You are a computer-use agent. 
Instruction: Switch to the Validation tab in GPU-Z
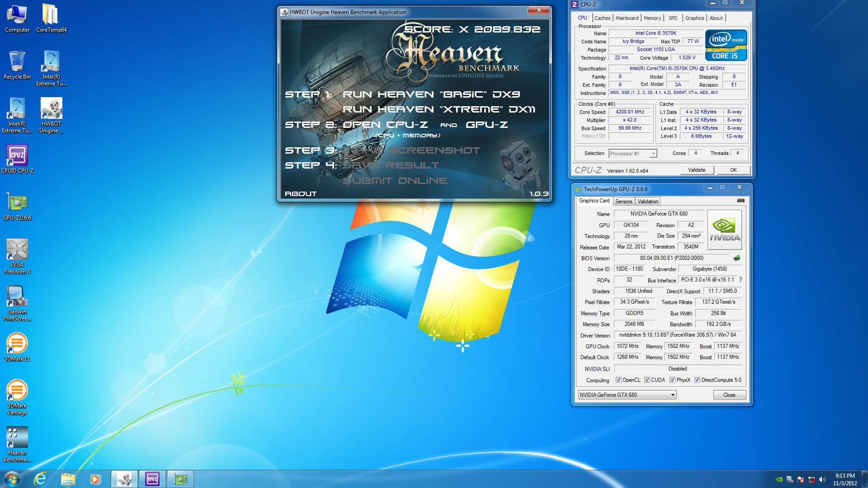click(x=648, y=202)
